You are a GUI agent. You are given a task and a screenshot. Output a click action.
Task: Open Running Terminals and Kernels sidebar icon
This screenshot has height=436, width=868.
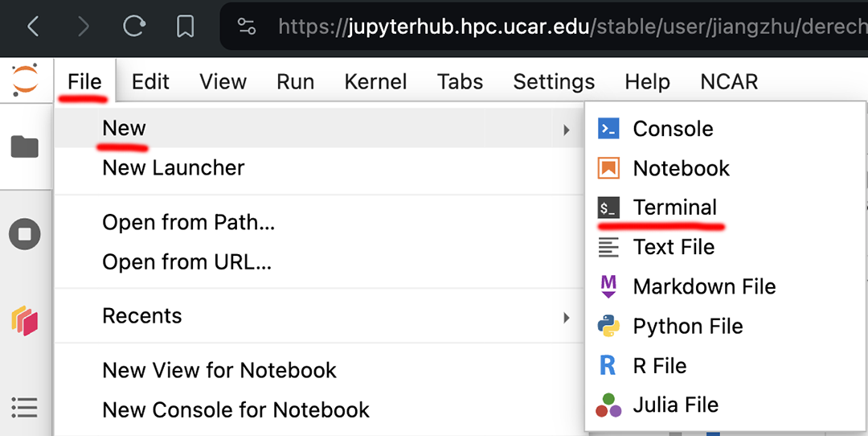(24, 235)
